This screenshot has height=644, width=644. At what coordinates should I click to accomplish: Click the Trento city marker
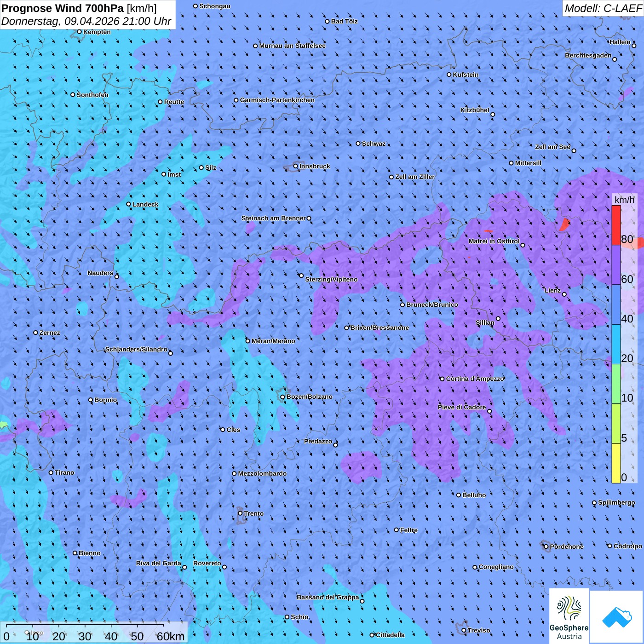(240, 513)
